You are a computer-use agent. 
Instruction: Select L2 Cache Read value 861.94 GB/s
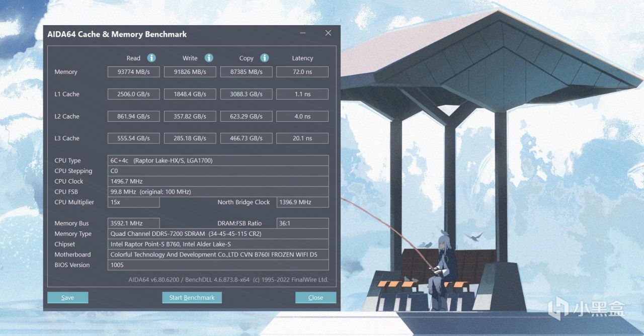pyautogui.click(x=134, y=116)
